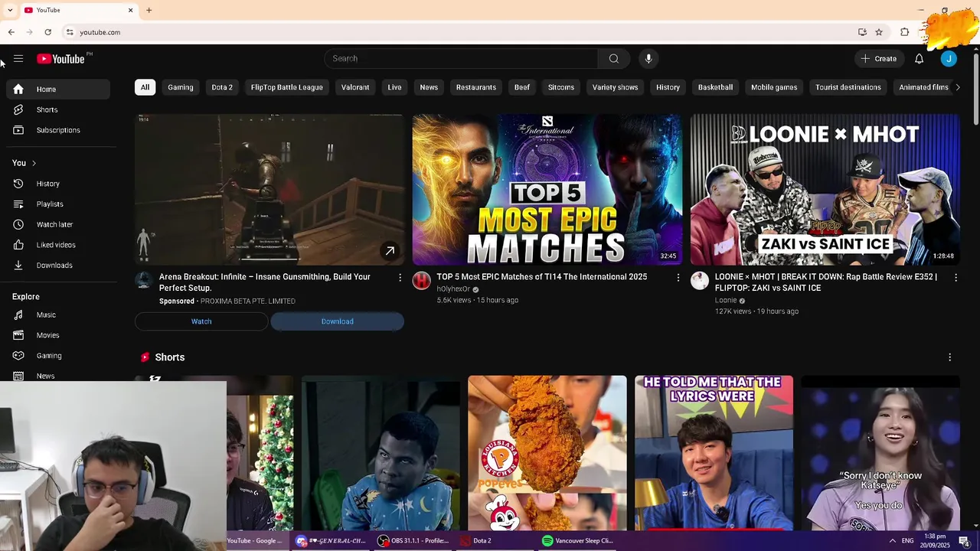980x551 pixels.
Task: Open Movies under Explore
Action: click(x=58, y=335)
